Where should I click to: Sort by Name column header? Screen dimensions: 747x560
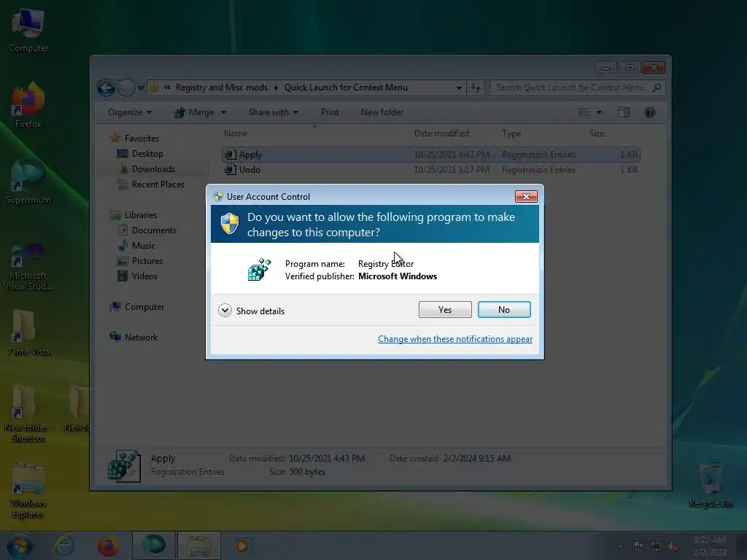coord(236,133)
